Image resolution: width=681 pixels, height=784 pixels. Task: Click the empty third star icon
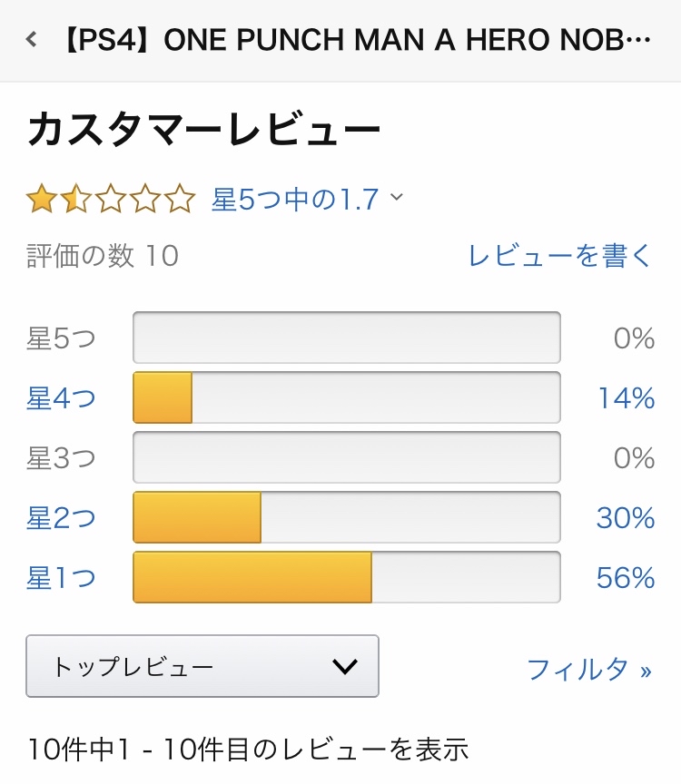click(x=111, y=198)
